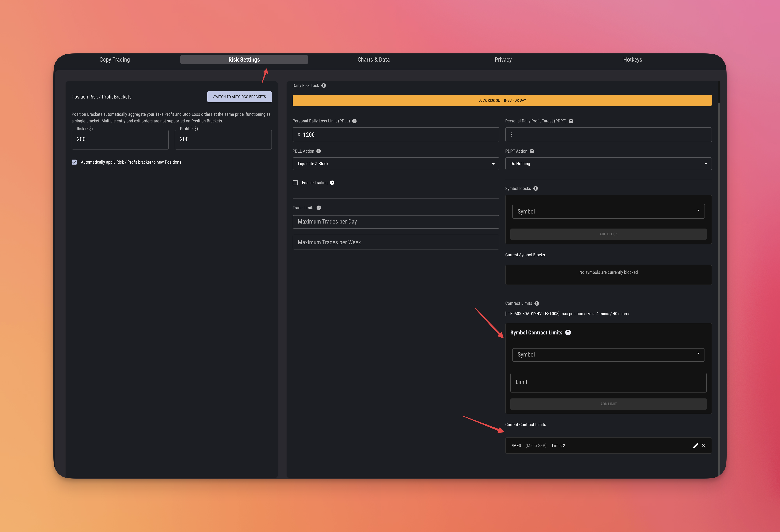Click help icon next to PDLL Action
The width and height of the screenshot is (780, 532).
tap(319, 151)
